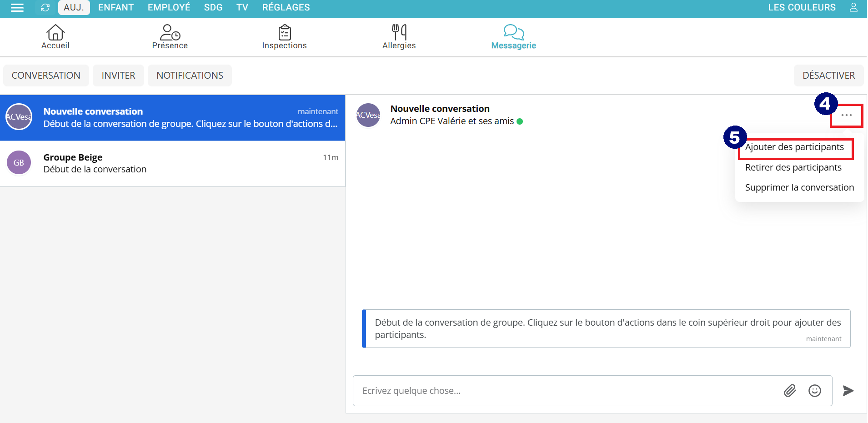Choose Retirer des participants
The height and width of the screenshot is (423, 868).
(x=793, y=168)
